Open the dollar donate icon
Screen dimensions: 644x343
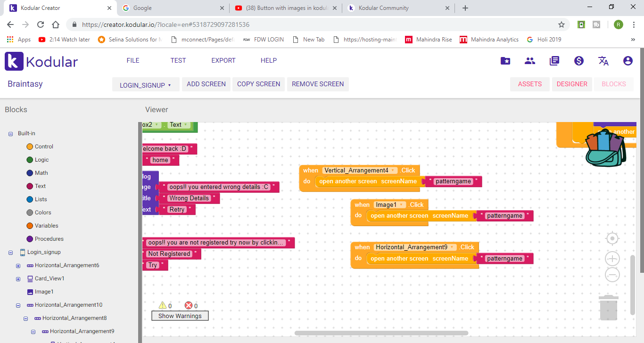pos(578,61)
